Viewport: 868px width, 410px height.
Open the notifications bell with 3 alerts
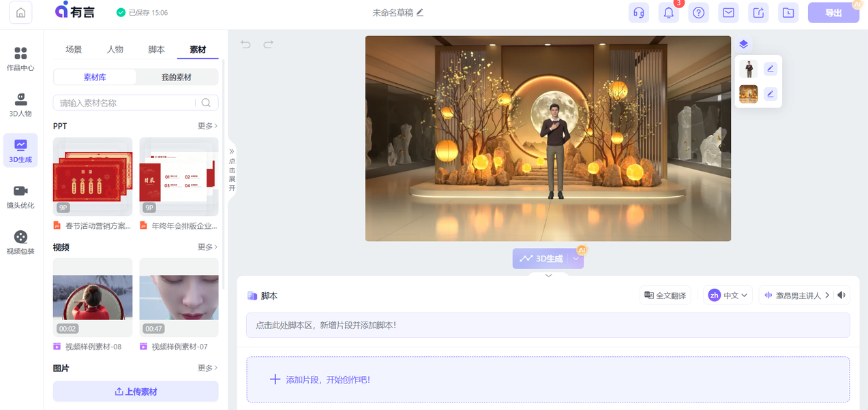click(x=668, y=12)
